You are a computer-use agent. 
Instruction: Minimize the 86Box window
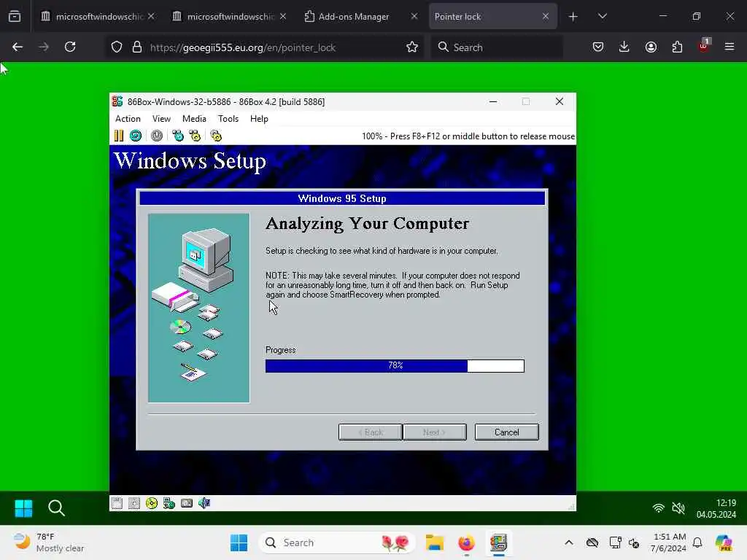(493, 101)
